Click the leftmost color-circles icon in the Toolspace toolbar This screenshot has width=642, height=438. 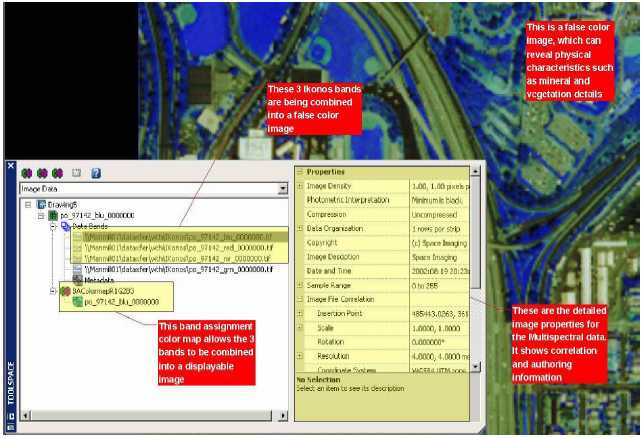(x=27, y=174)
